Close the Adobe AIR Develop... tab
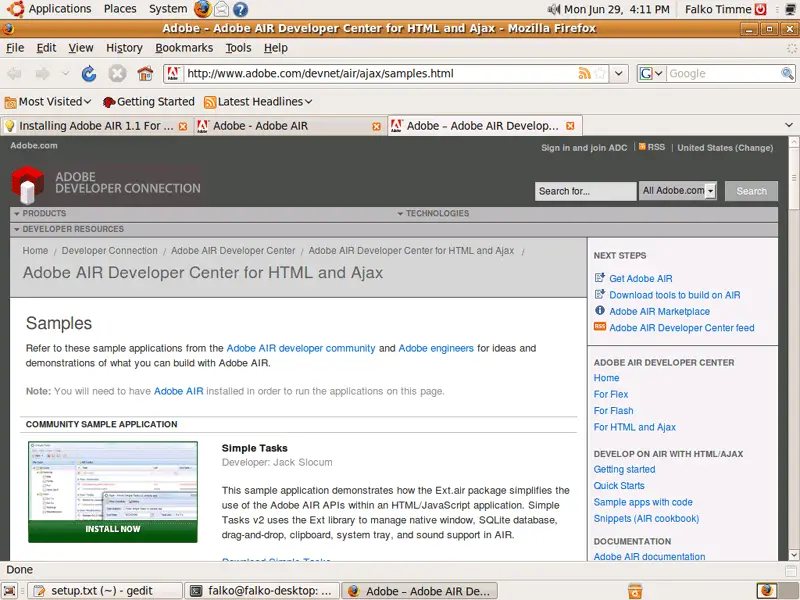This screenshot has width=800, height=600. coord(570,126)
